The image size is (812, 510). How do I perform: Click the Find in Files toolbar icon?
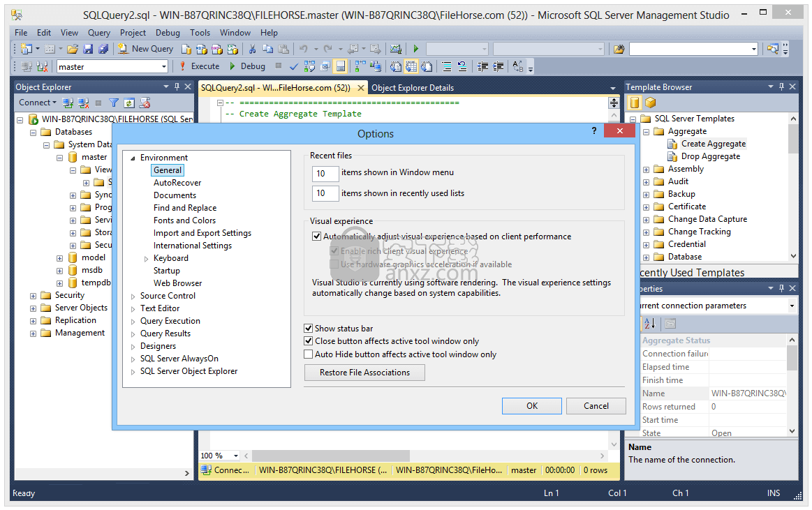pyautogui.click(x=619, y=49)
